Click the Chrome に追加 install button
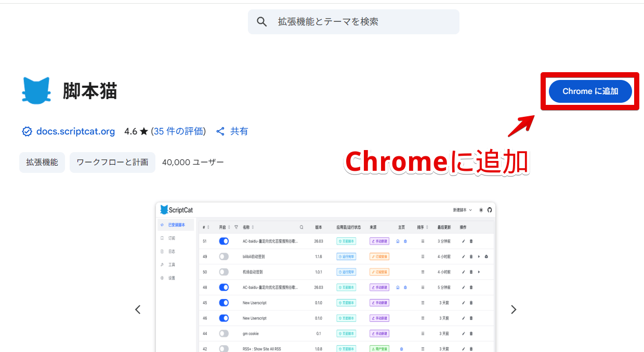Screen dimensions: 644x352 coord(590,91)
